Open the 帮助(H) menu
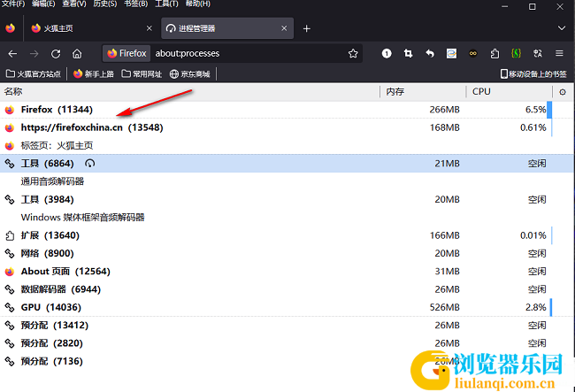This screenshot has height=392, width=575. [197, 4]
